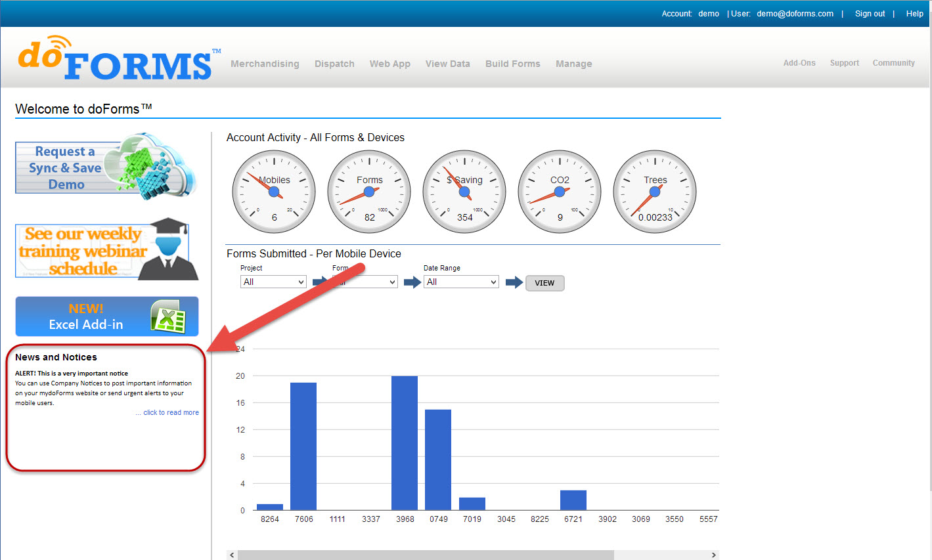The width and height of the screenshot is (932, 560).
Task: Go to Support
Action: click(844, 63)
